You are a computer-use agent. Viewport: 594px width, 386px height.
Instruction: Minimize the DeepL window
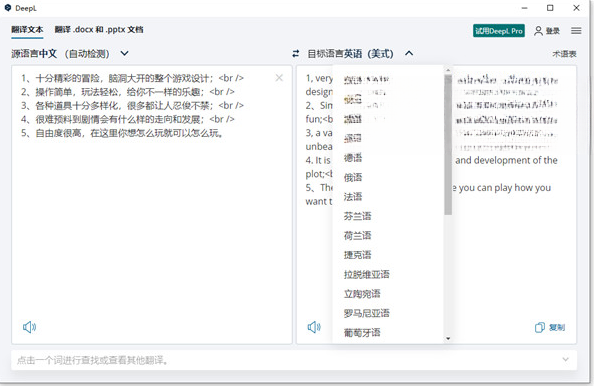click(x=524, y=8)
